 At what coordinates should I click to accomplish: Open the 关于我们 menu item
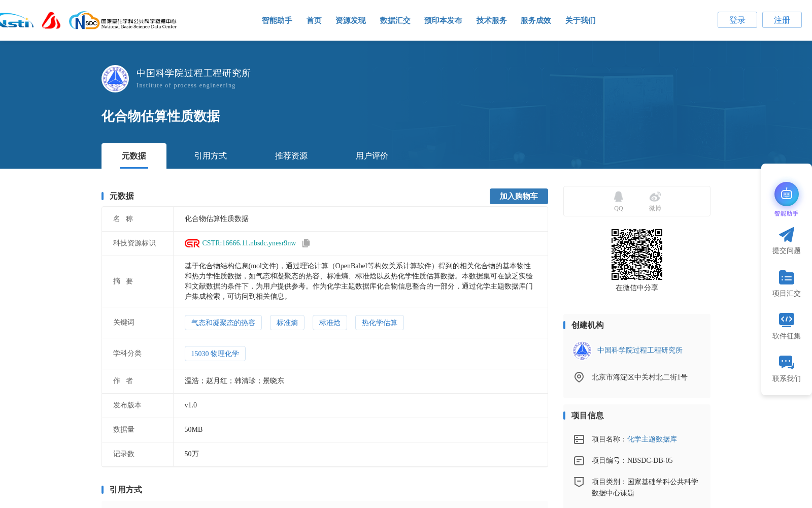pyautogui.click(x=580, y=20)
